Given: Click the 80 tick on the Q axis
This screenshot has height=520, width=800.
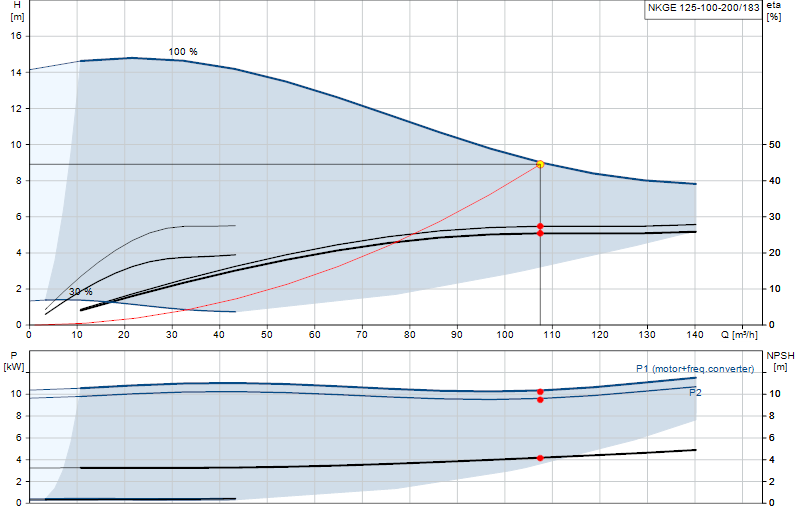Looking at the screenshot, I should click(410, 335).
